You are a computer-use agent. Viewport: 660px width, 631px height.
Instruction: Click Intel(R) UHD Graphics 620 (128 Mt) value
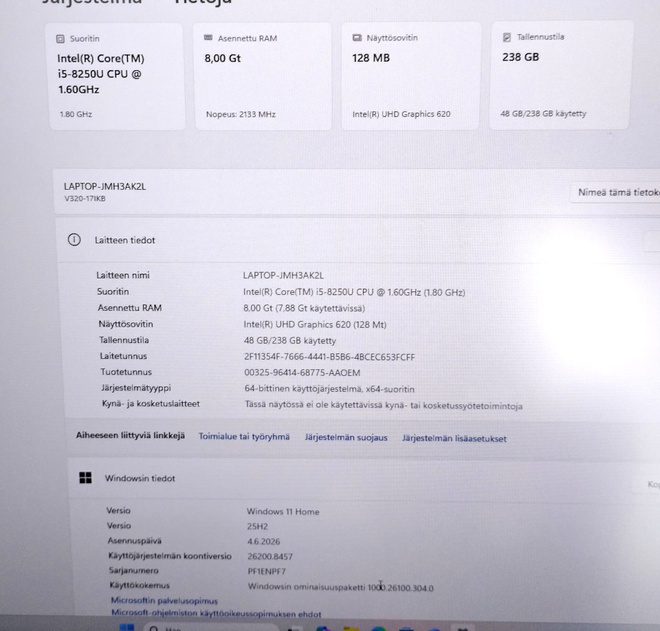click(315, 325)
